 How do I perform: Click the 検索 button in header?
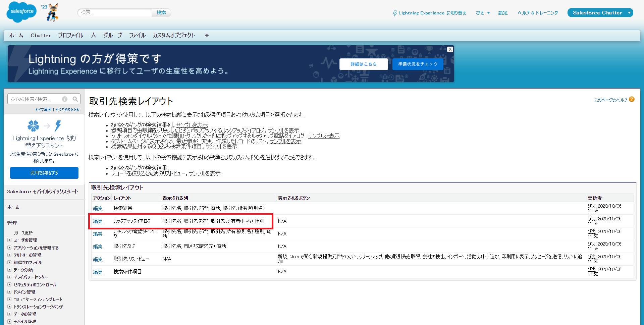pos(161,13)
